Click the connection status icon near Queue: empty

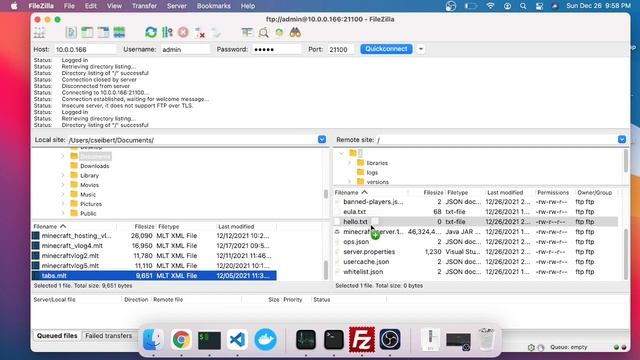click(x=531, y=347)
